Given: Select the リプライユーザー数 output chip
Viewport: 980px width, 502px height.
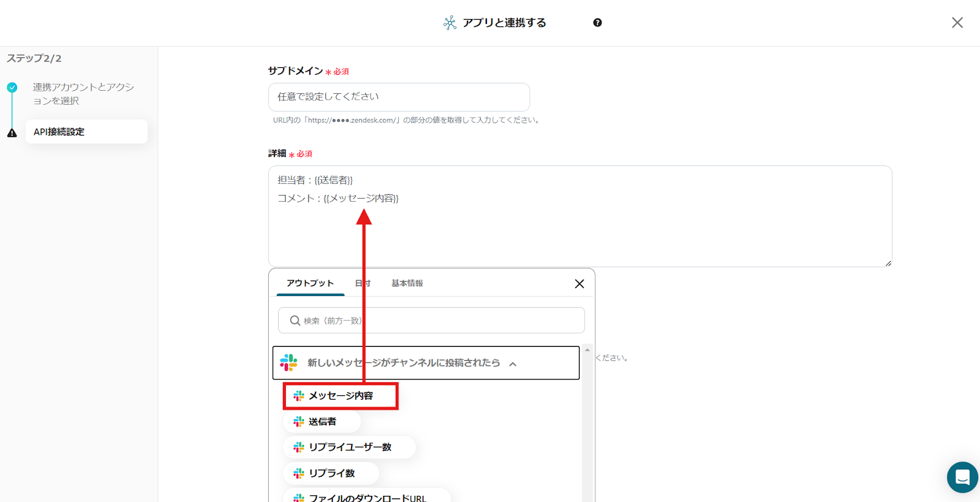Looking at the screenshot, I should 349,447.
